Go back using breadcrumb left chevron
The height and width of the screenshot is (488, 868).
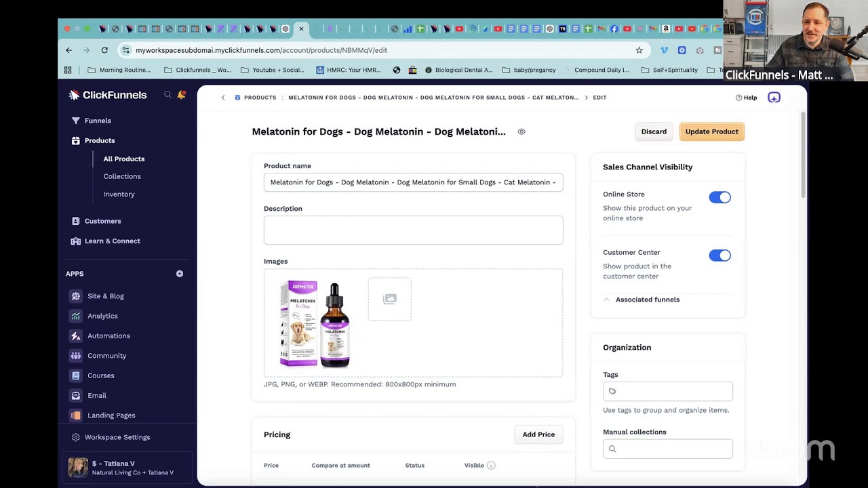pyautogui.click(x=223, y=98)
